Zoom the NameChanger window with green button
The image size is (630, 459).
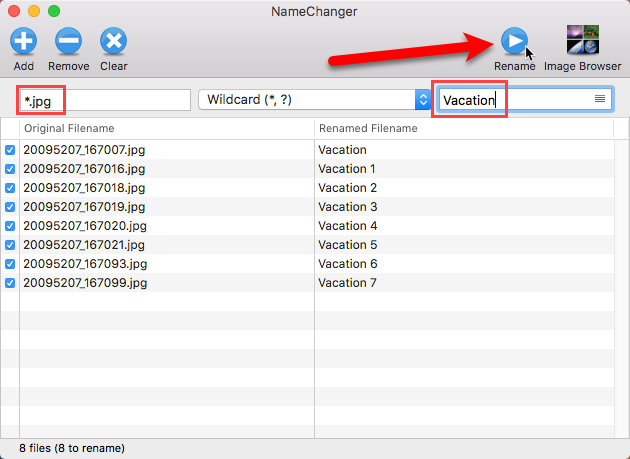(54, 11)
